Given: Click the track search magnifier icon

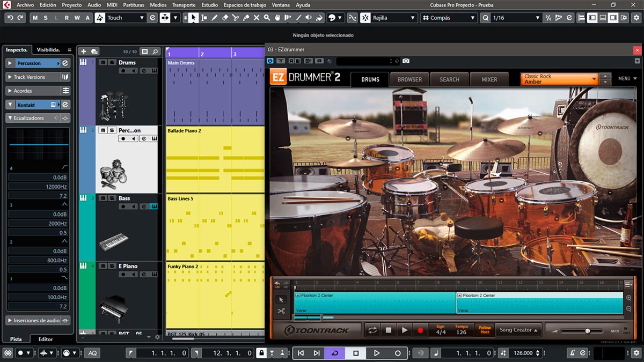Looking at the screenshot, I should (156, 51).
